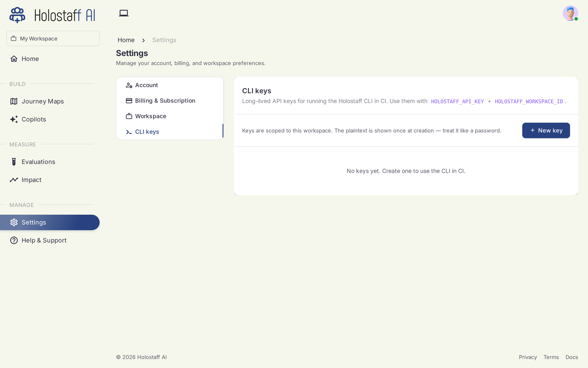Click 'No keys yet' empty message

(x=406, y=171)
